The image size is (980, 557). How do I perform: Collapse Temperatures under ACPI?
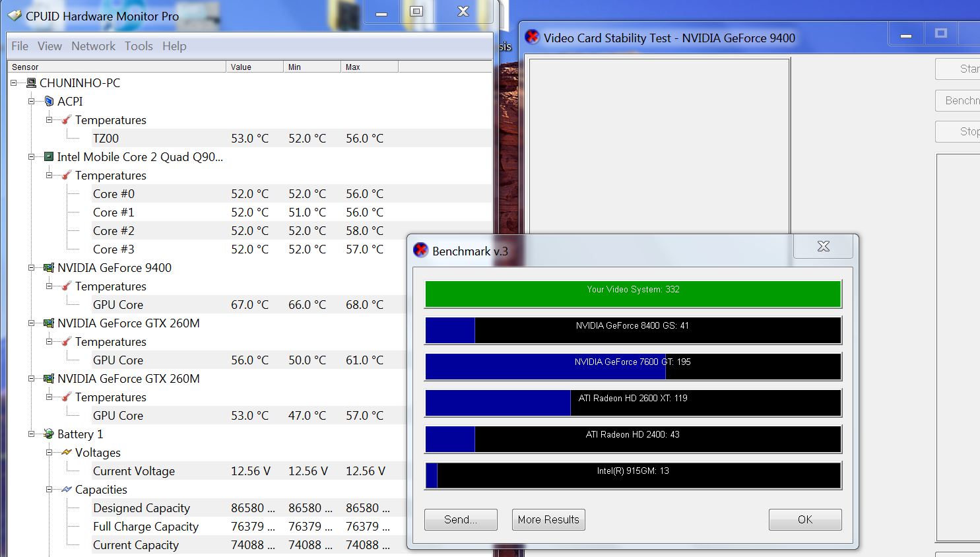(x=49, y=120)
